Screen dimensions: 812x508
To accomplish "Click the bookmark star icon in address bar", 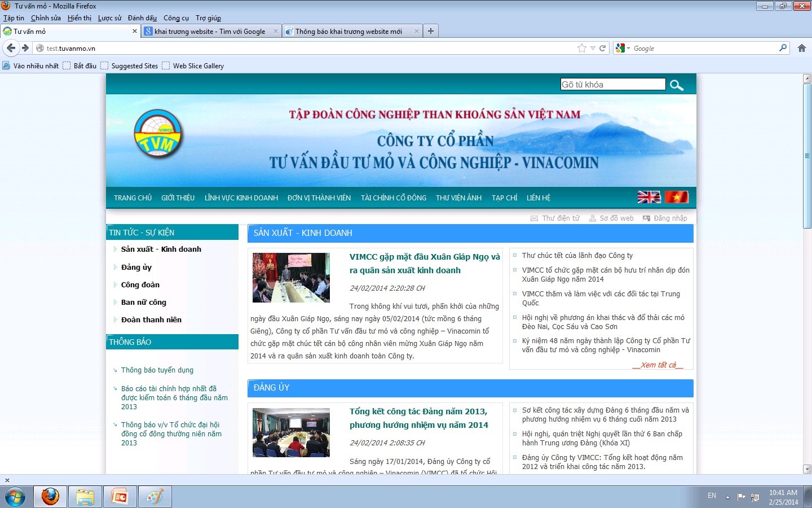I will click(582, 48).
